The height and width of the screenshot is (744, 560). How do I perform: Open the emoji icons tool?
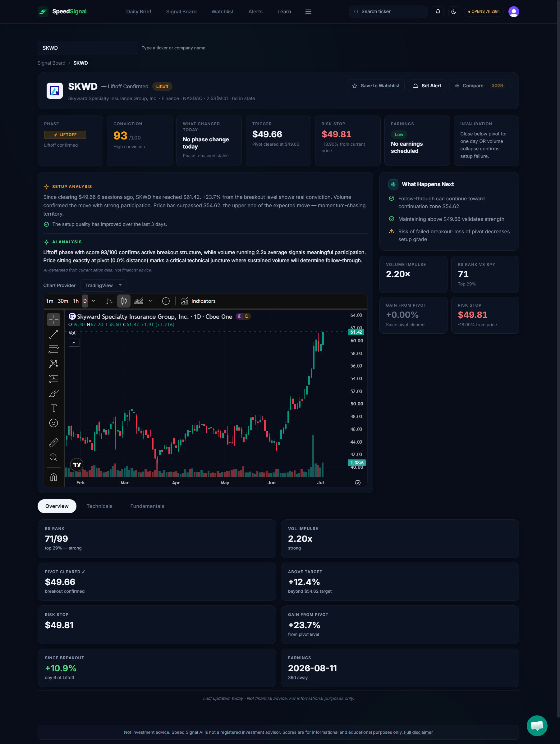coord(53,423)
